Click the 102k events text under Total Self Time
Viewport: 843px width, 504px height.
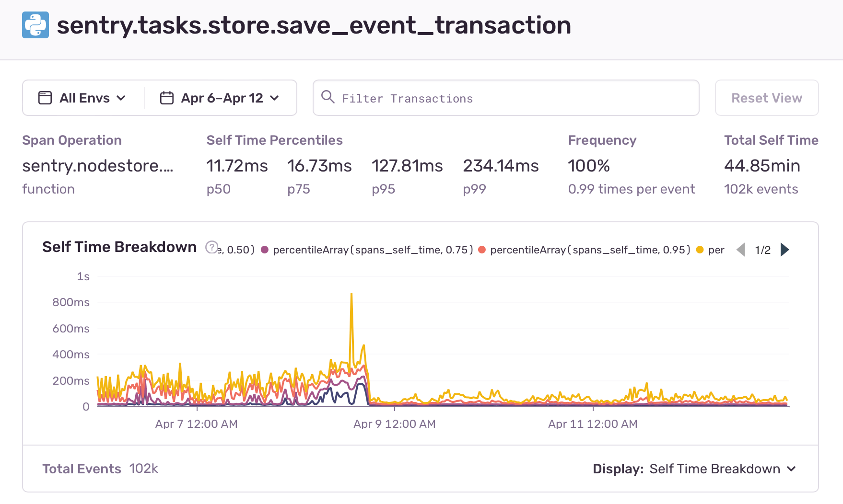tap(761, 189)
